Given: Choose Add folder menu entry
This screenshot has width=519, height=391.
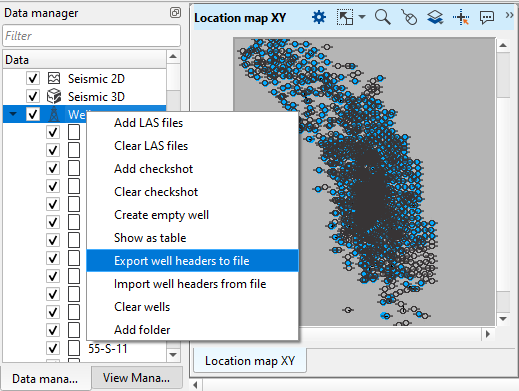Looking at the screenshot, I should click(192, 330).
